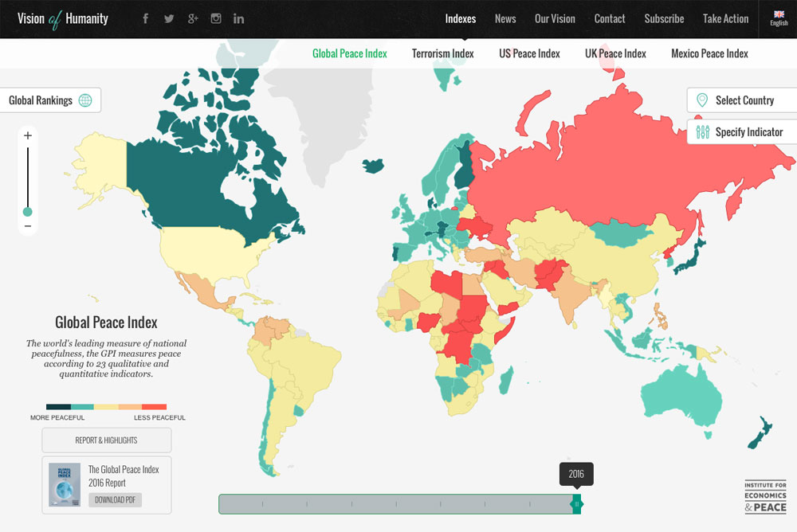
Task: Select Australia on the map
Action: [x=681, y=397]
